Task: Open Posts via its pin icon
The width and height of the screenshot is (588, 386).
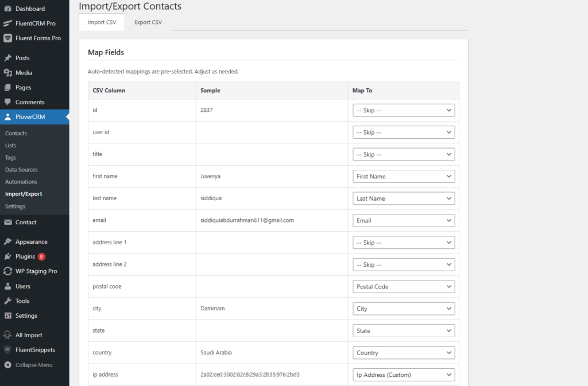Action: click(7, 58)
